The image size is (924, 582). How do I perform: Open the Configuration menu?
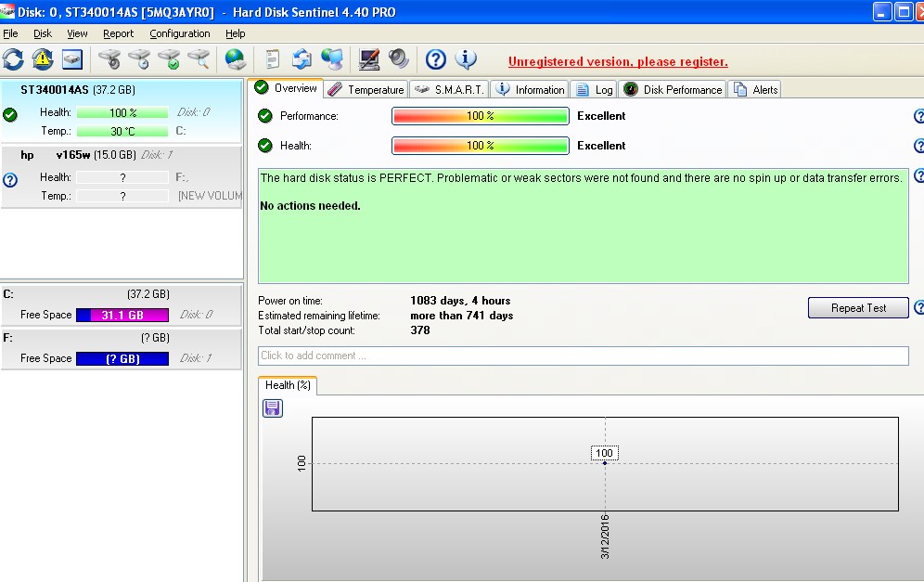180,33
